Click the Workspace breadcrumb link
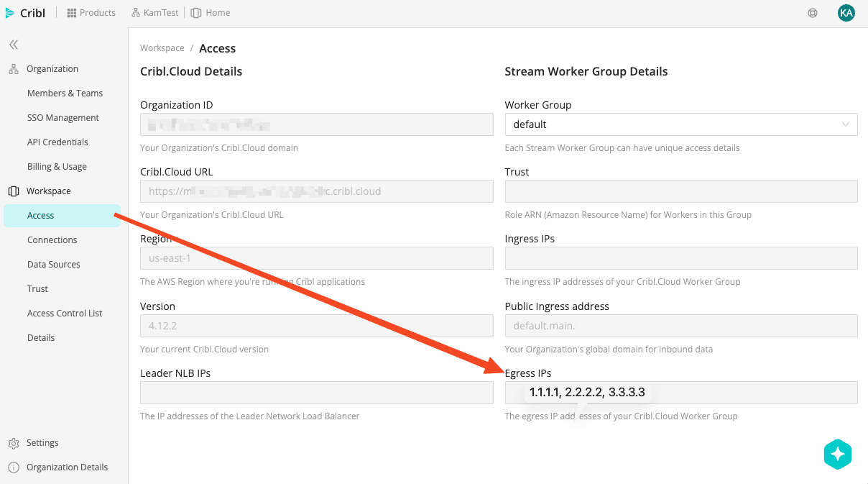This screenshot has height=484, width=868. [x=162, y=48]
